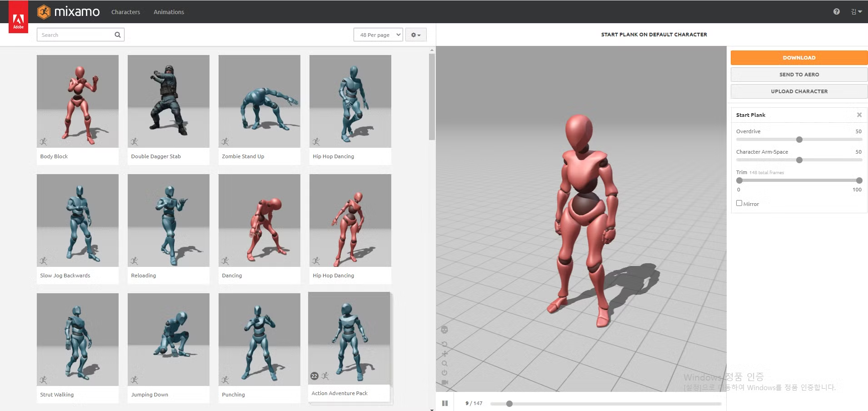Select the Dancing animation thumbnail
The height and width of the screenshot is (411, 868).
coord(259,221)
